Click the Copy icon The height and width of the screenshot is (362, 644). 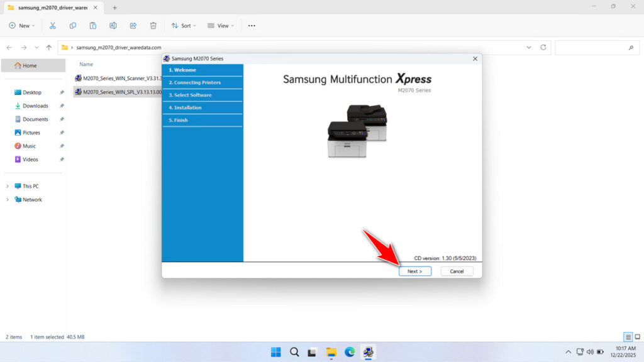click(73, 25)
